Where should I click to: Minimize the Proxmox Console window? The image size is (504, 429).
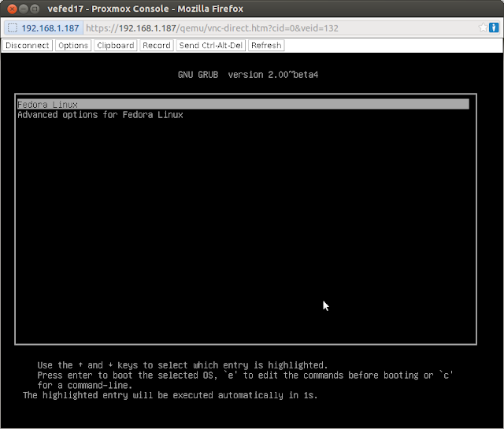pyautogui.click(x=24, y=9)
